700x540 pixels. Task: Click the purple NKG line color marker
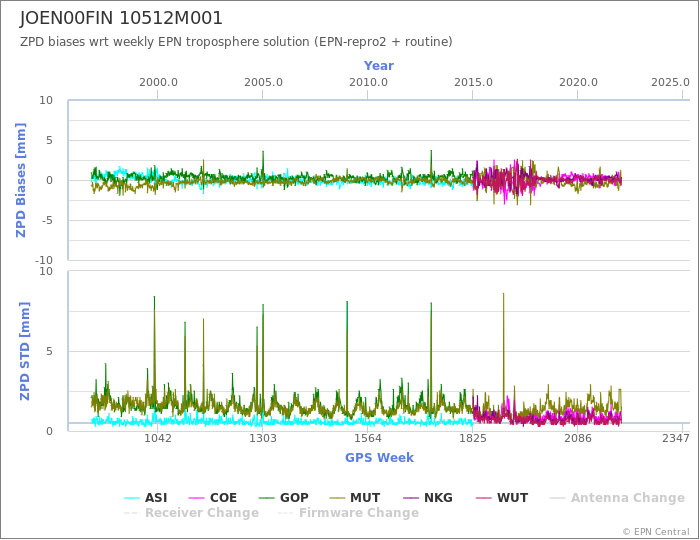(411, 498)
